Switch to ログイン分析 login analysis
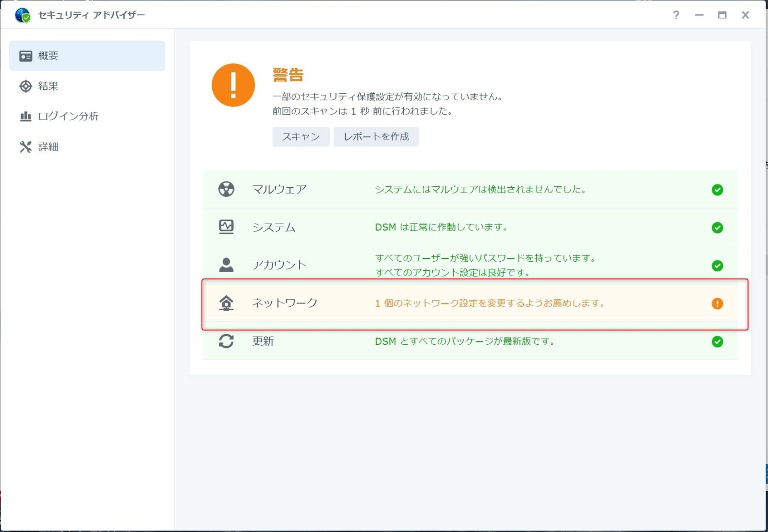Viewport: 768px width, 532px height. coord(68,116)
